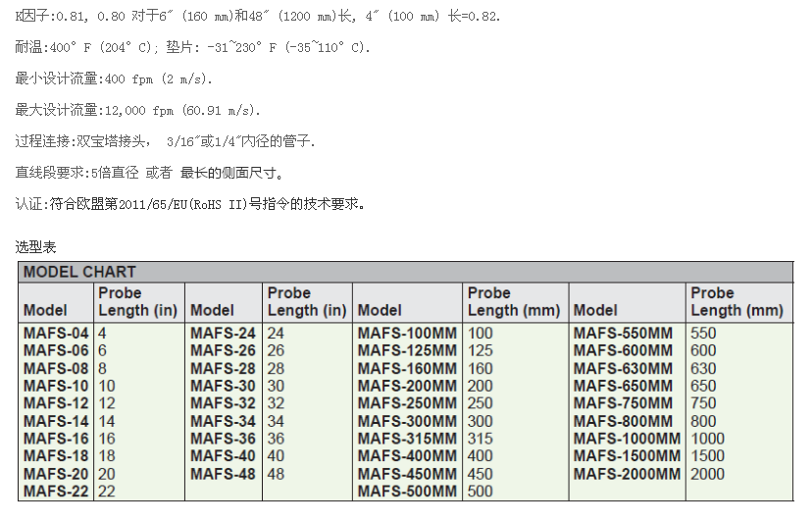Click model cell MAFS-26
812x523 pixels.
223,351
